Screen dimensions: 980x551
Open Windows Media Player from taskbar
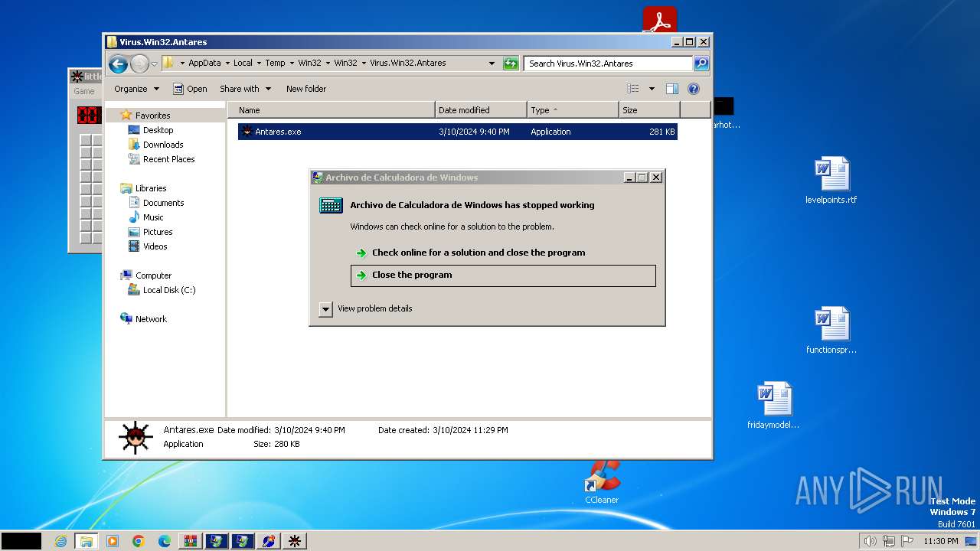(113, 541)
